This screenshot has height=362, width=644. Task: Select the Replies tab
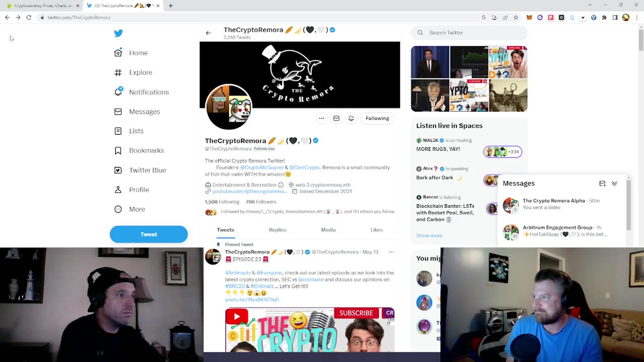(278, 230)
